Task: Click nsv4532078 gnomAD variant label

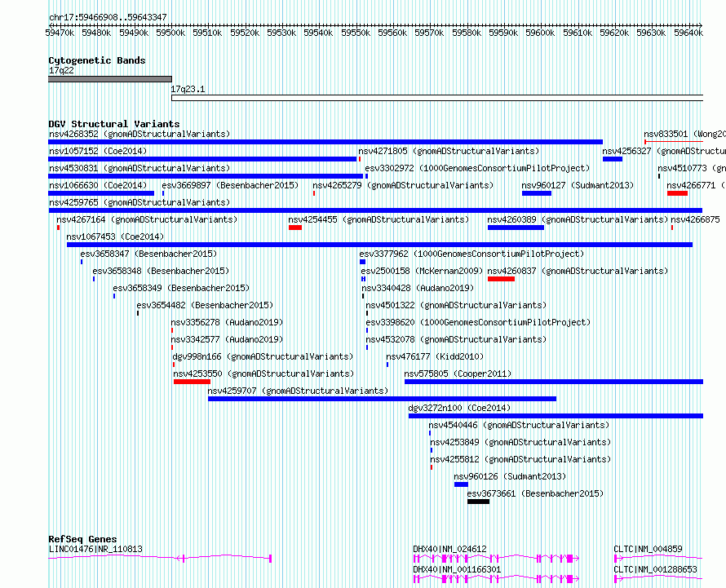Action: [x=456, y=339]
